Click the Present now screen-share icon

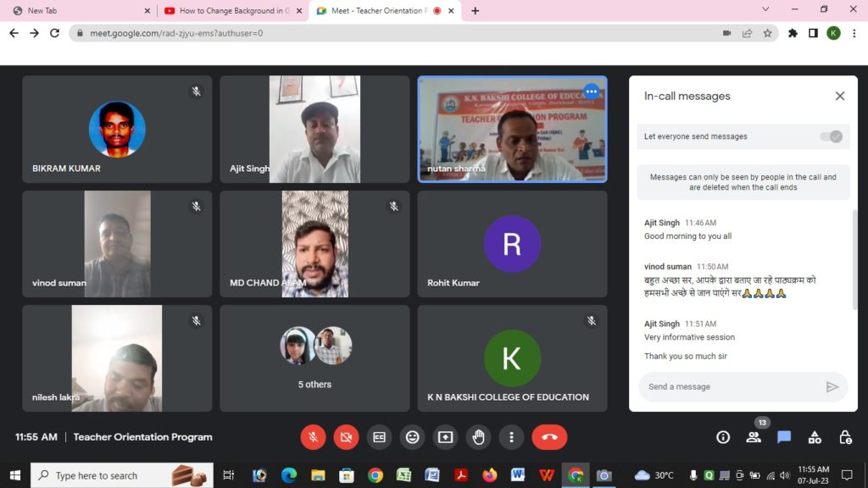tap(445, 437)
